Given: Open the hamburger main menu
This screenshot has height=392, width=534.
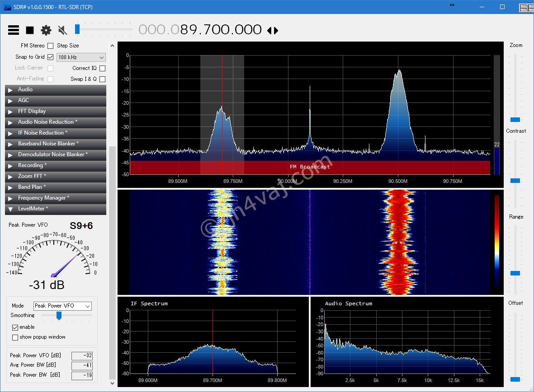Looking at the screenshot, I should (x=14, y=30).
